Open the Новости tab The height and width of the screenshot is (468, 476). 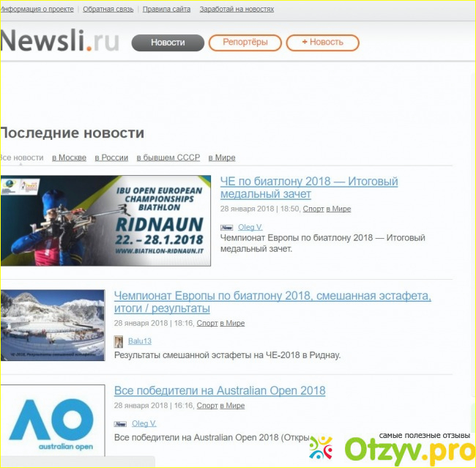point(168,42)
